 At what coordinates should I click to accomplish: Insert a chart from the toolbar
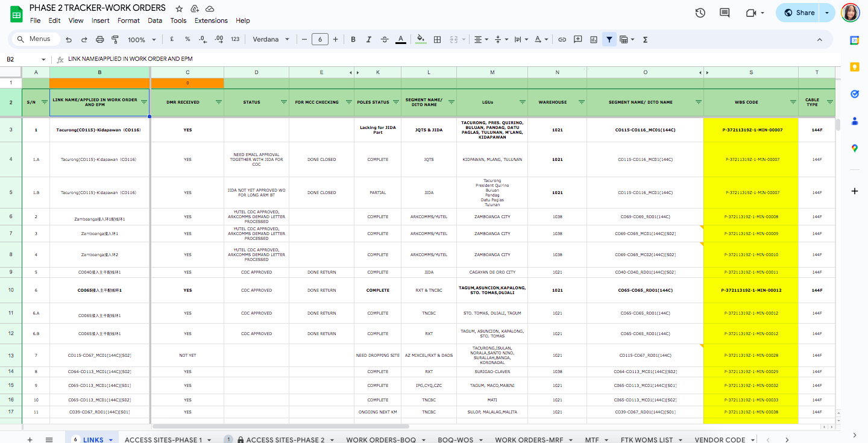594,39
